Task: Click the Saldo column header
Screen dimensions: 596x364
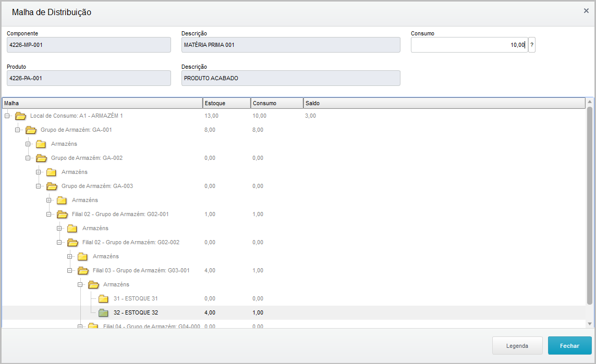Action: click(443, 103)
